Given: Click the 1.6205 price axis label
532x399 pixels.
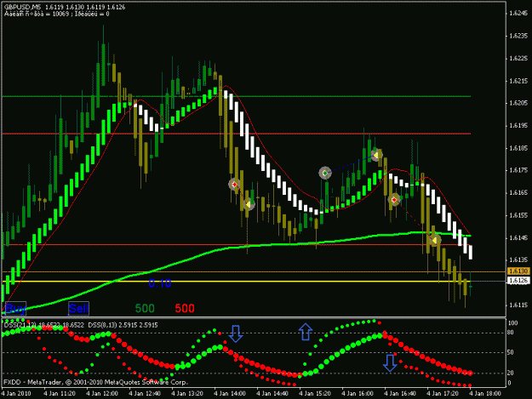Looking at the screenshot, I should pos(518,103).
